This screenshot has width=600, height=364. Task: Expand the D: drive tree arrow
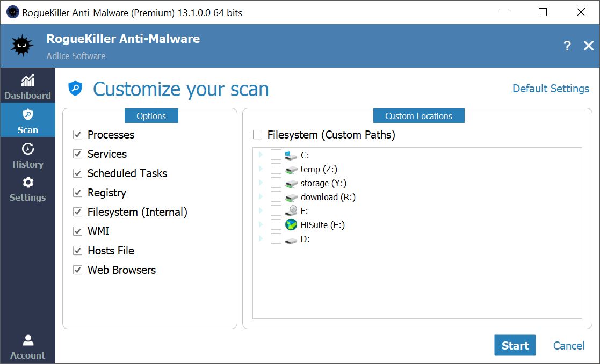[261, 239]
